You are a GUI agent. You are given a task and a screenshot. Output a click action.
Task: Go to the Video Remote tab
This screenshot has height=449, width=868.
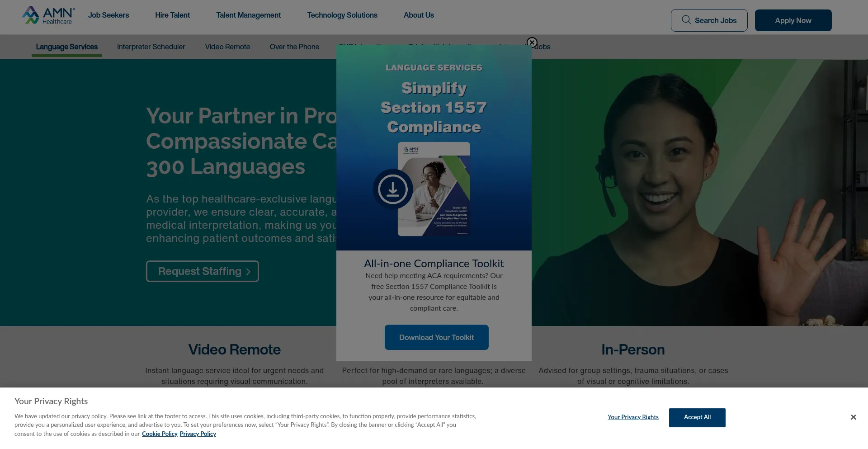[227, 47]
